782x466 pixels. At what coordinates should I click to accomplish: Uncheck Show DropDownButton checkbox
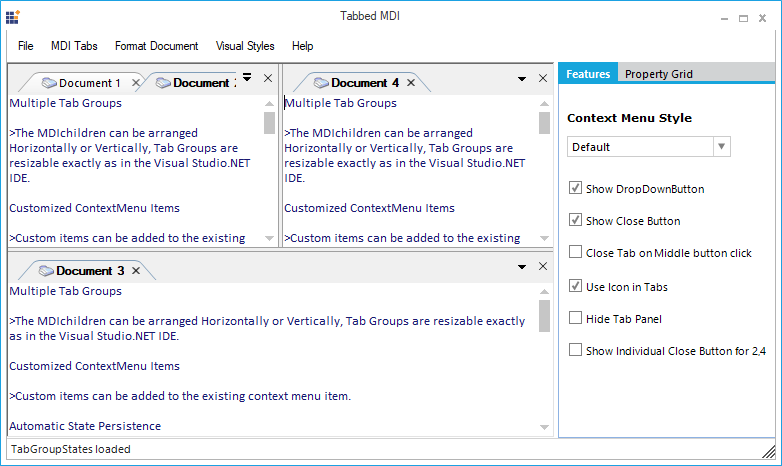tap(576, 188)
